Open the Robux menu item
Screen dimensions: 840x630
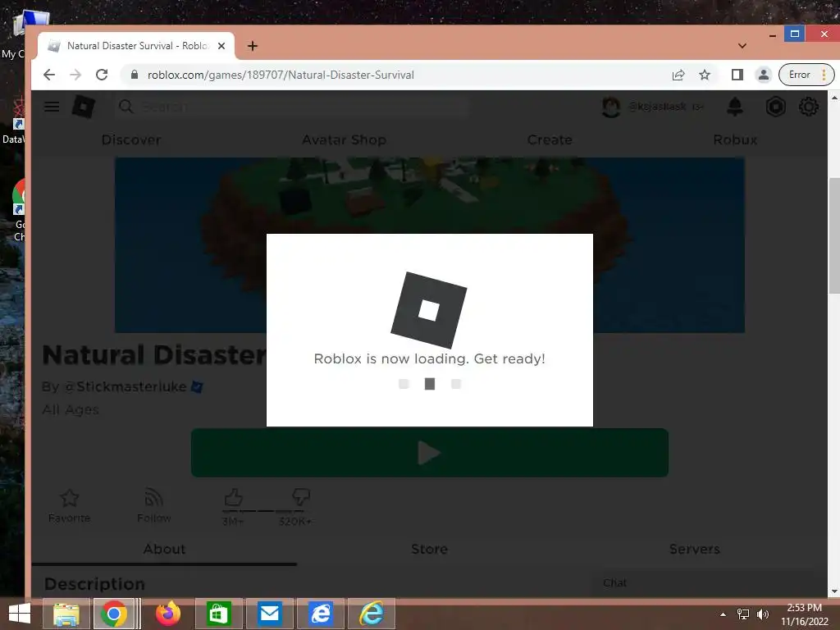[735, 139]
